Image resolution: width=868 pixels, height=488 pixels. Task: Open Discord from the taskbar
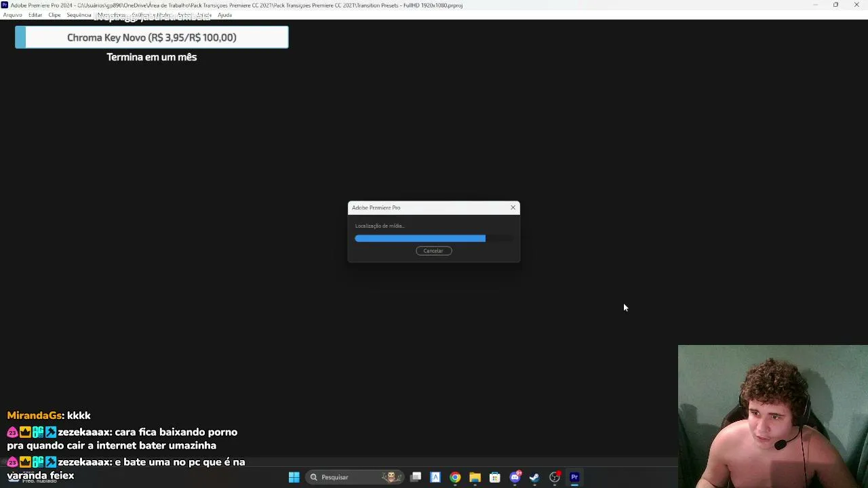tap(515, 477)
